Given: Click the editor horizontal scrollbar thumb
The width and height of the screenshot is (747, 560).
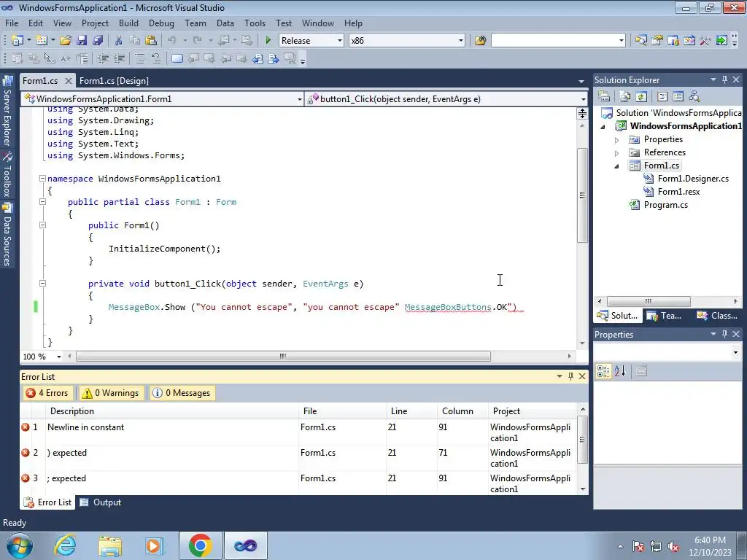Looking at the screenshot, I should coord(283,356).
